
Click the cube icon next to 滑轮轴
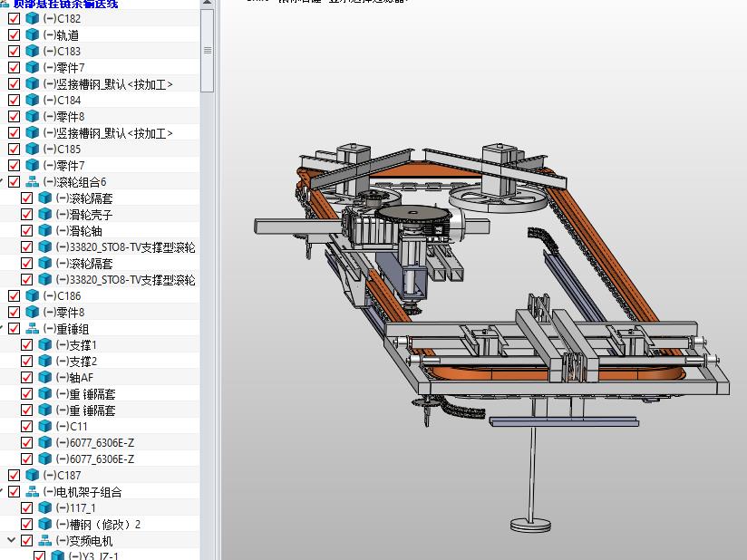(45, 230)
